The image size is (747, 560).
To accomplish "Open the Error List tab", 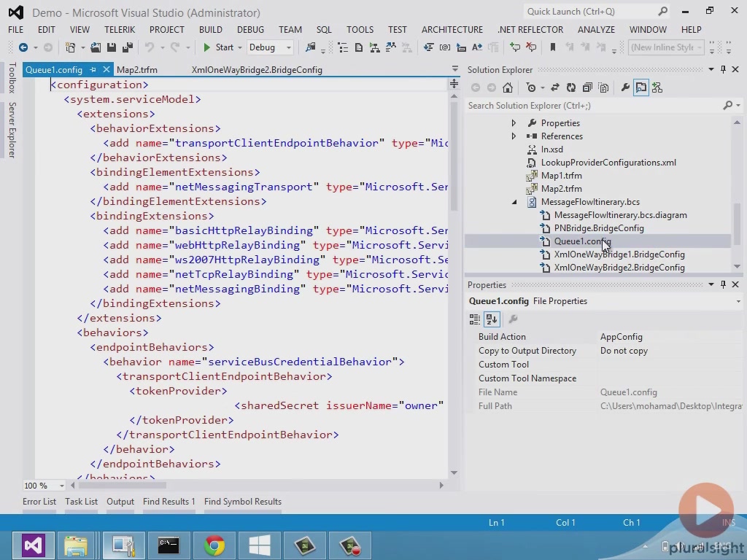I will coord(39,502).
